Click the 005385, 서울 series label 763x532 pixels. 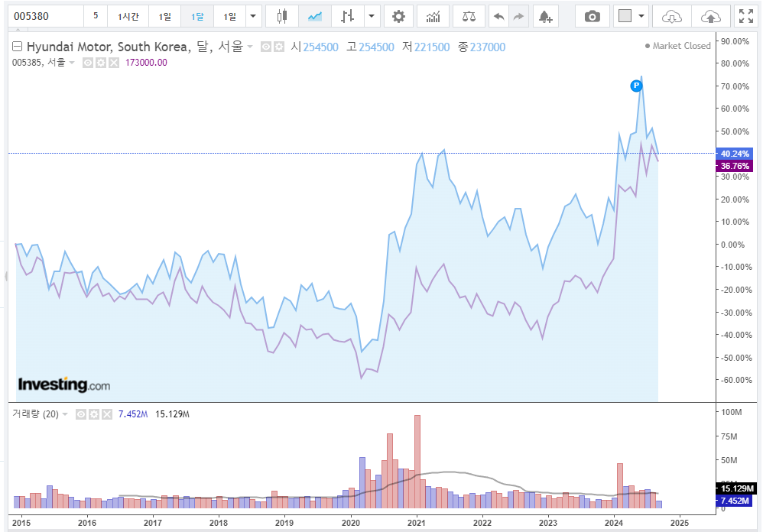pyautogui.click(x=38, y=62)
